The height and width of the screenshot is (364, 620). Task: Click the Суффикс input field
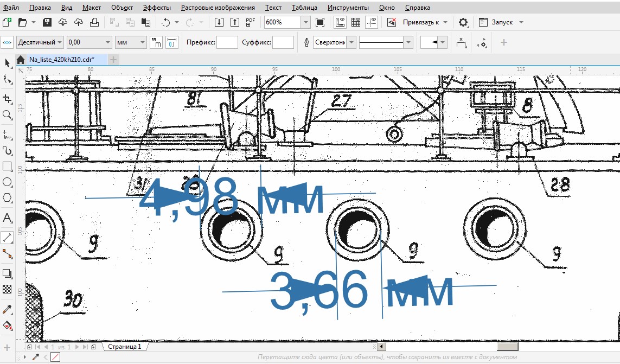tap(283, 42)
